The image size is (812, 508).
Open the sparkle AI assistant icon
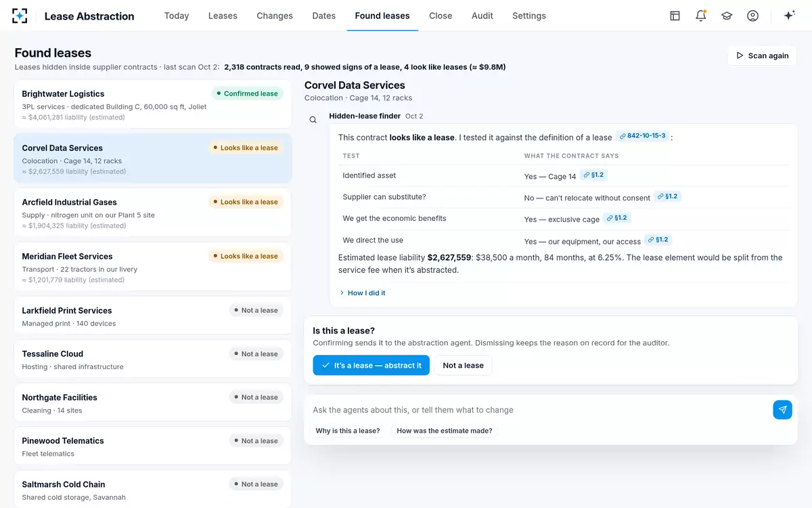[789, 16]
